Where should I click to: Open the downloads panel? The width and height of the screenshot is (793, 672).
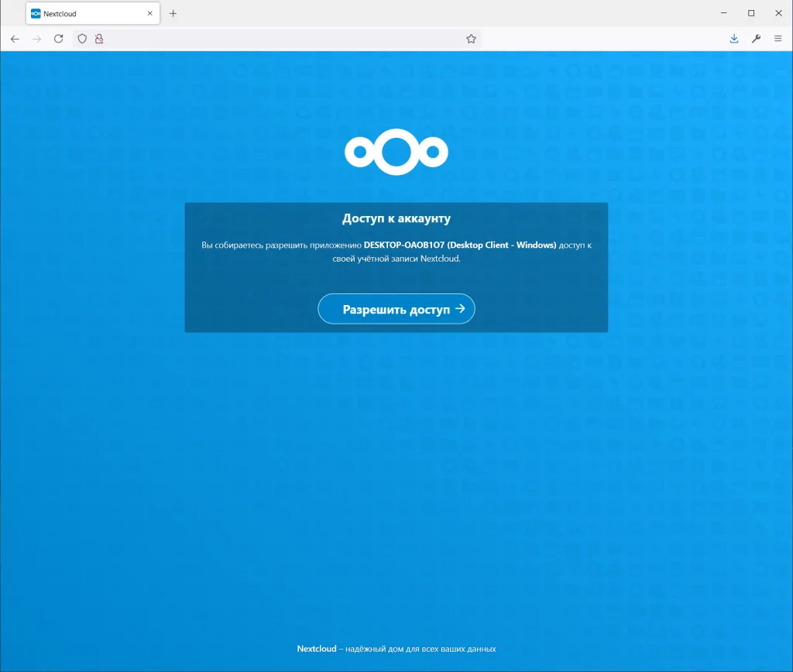coord(734,39)
